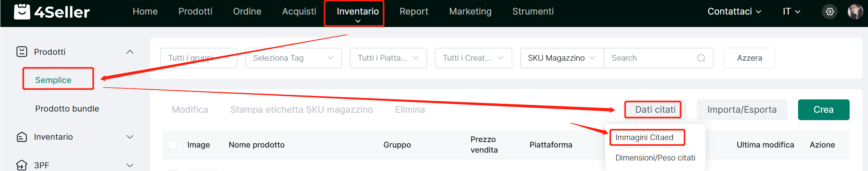Open the IT language selector
868x171 pixels.
[791, 12]
